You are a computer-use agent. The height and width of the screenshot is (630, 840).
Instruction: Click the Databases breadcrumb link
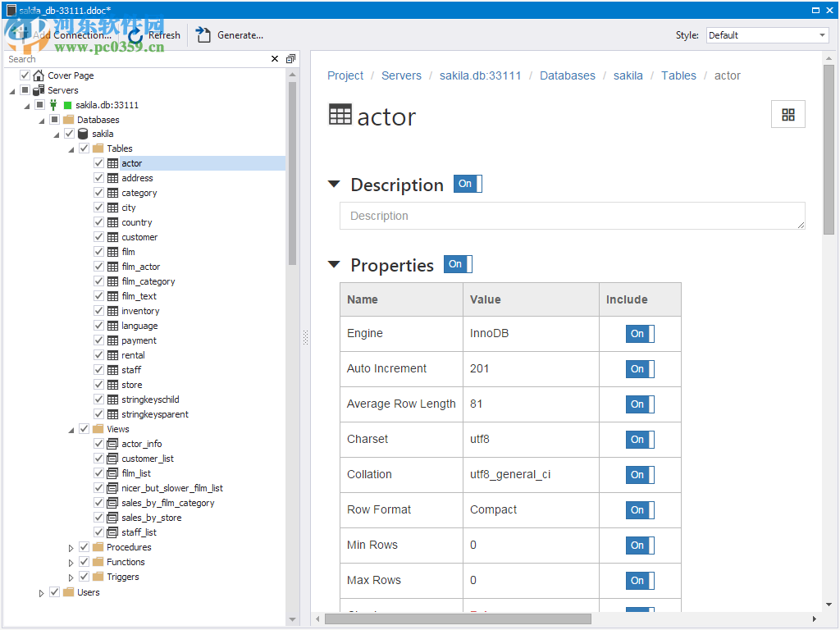pyautogui.click(x=567, y=75)
